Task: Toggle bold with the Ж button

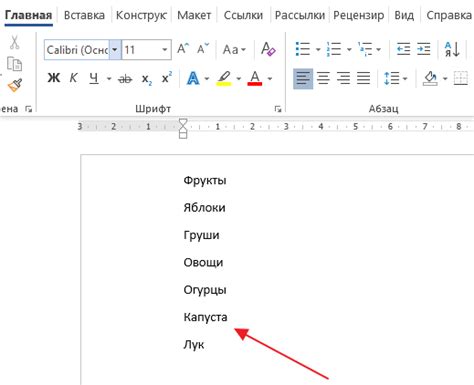Action: pos(54,78)
